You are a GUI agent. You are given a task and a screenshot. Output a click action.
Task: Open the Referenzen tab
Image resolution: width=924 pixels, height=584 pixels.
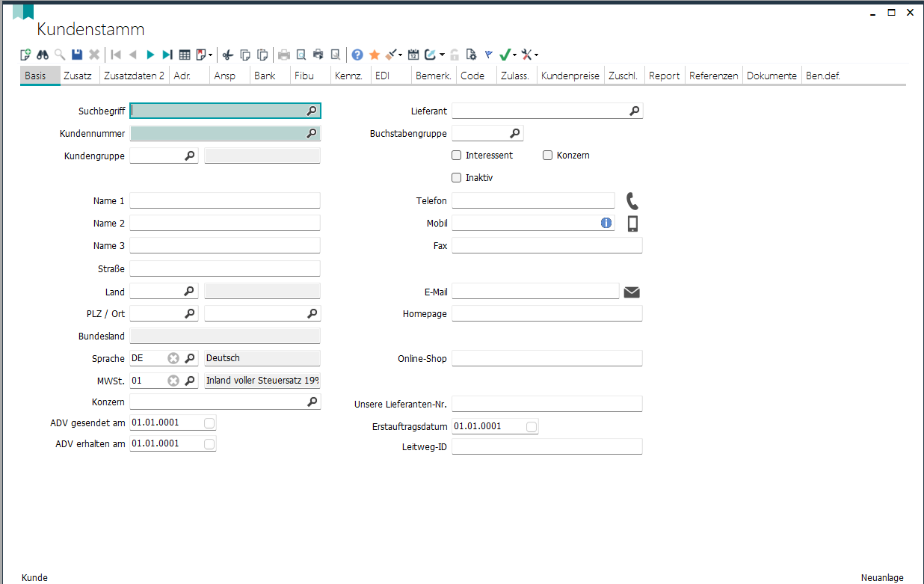point(713,76)
